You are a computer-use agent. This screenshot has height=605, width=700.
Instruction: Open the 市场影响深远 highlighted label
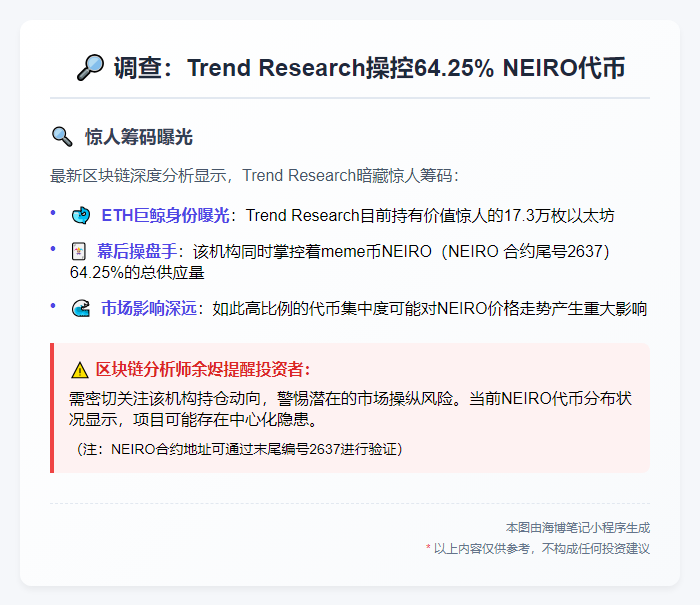point(149,309)
